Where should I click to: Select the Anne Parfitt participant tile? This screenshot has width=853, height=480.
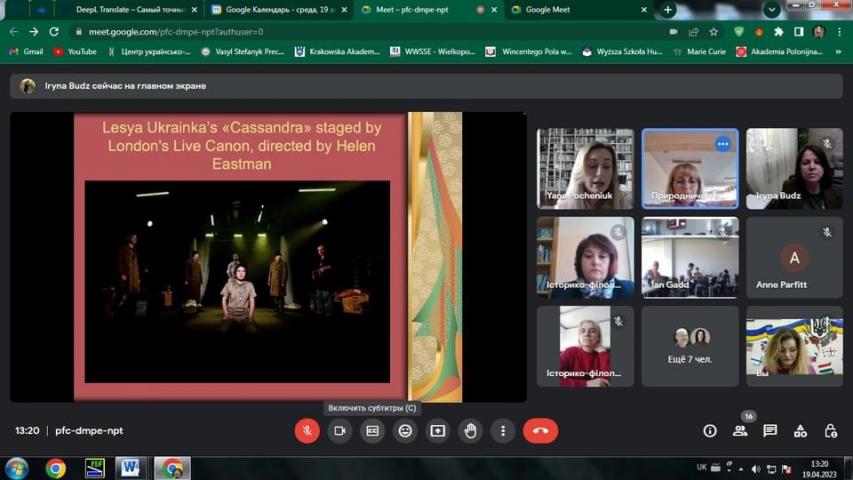tap(794, 257)
